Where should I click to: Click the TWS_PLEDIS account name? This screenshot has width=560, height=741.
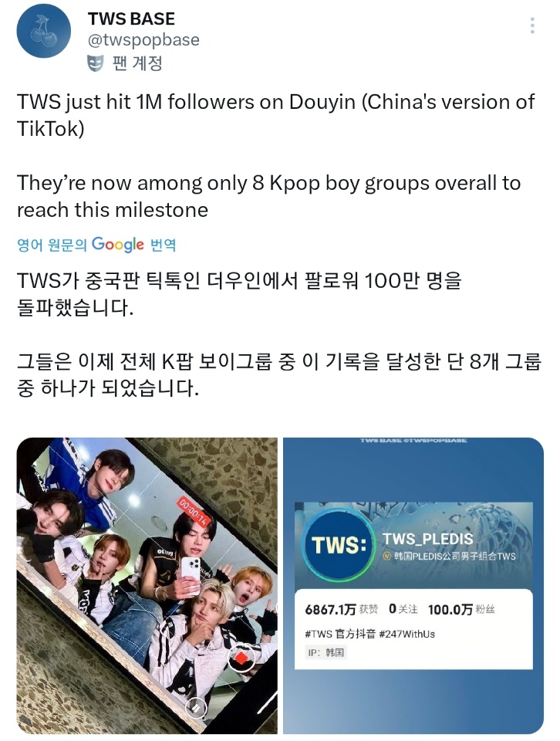pyautogui.click(x=428, y=539)
